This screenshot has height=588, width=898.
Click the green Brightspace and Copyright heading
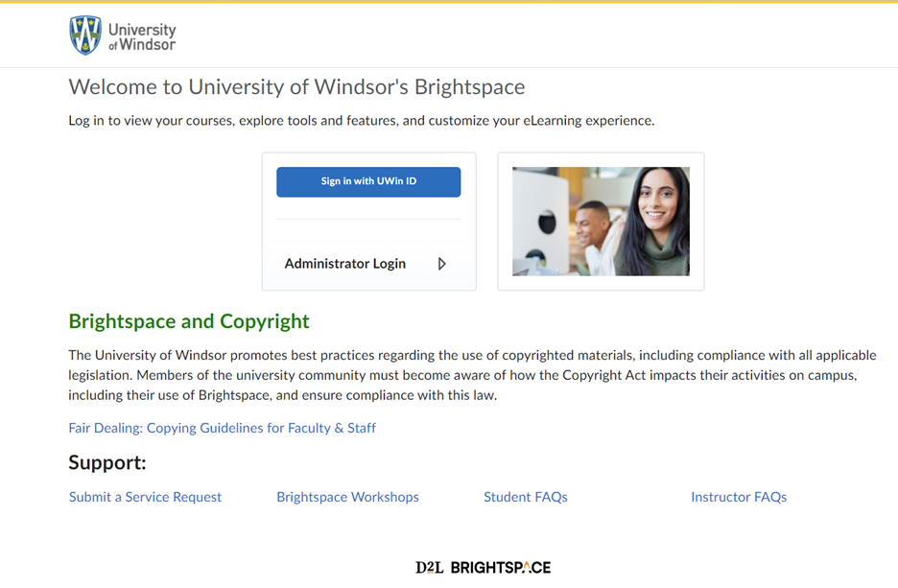[189, 321]
